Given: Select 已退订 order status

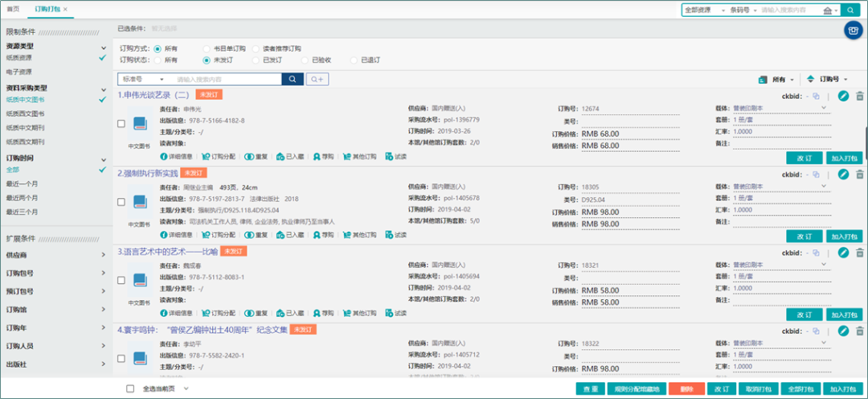Looking at the screenshot, I should [x=354, y=60].
